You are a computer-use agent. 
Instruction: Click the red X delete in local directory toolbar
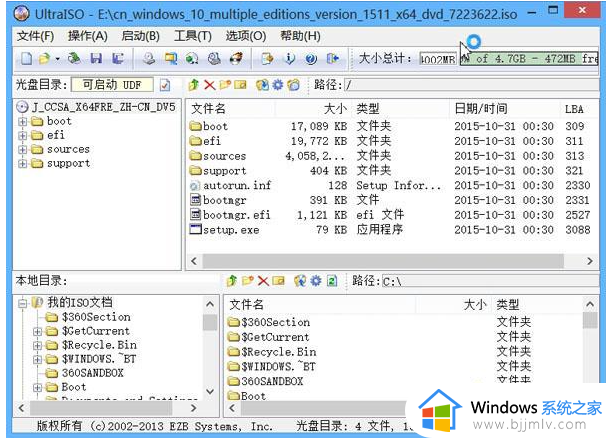pyautogui.click(x=263, y=281)
